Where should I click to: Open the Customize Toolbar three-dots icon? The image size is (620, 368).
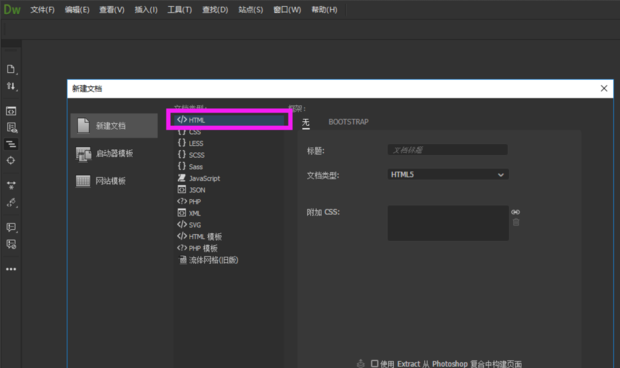click(11, 269)
